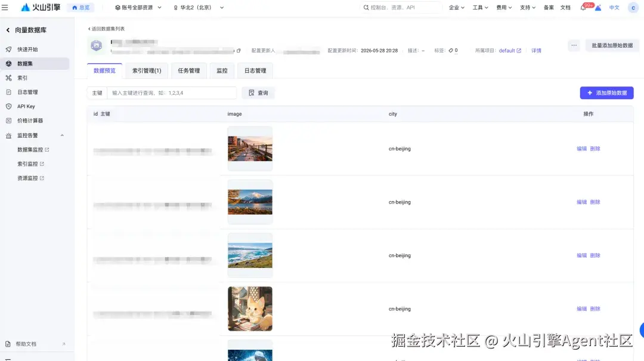Click 编辑 for mountain image row
Screen dimensions: 644x361
tap(581, 202)
